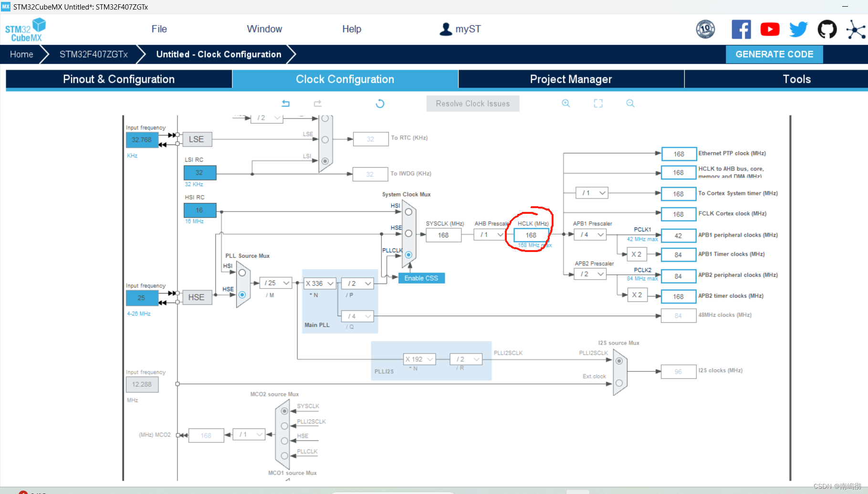Select HSI in System Clock Mux
868x494 pixels.
pos(408,211)
